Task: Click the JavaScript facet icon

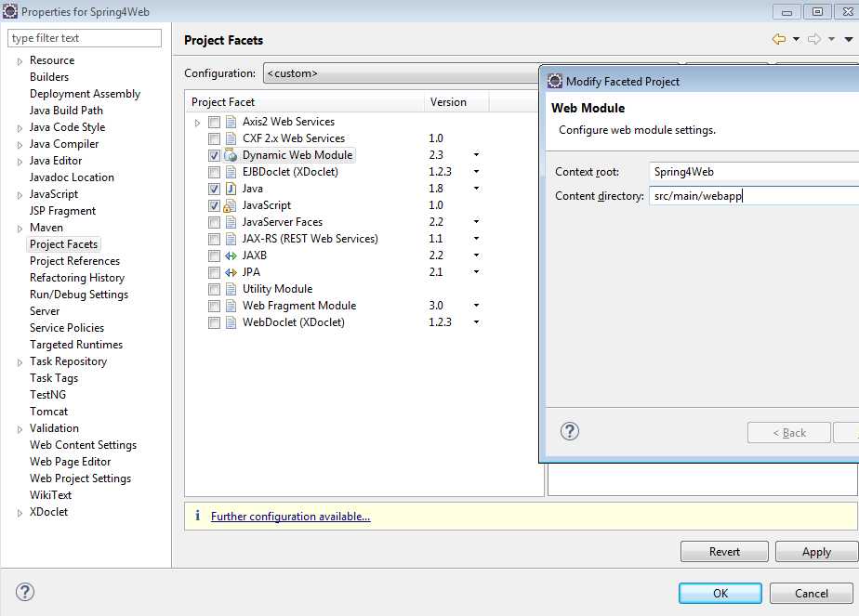Action: tap(231, 206)
